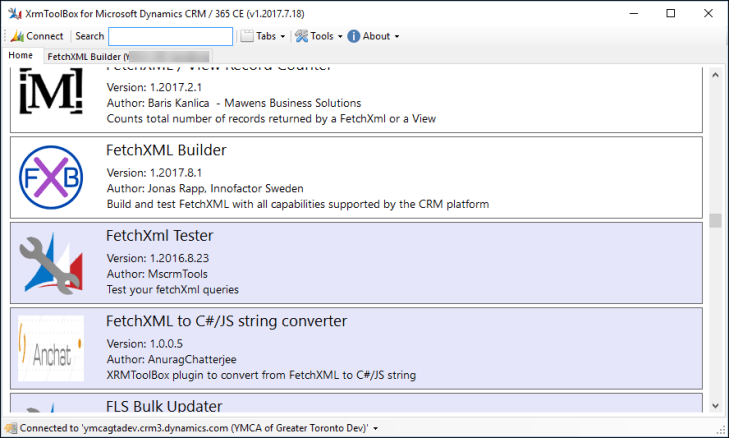729x438 pixels.
Task: Click the scrollbar up arrow
Action: point(715,75)
